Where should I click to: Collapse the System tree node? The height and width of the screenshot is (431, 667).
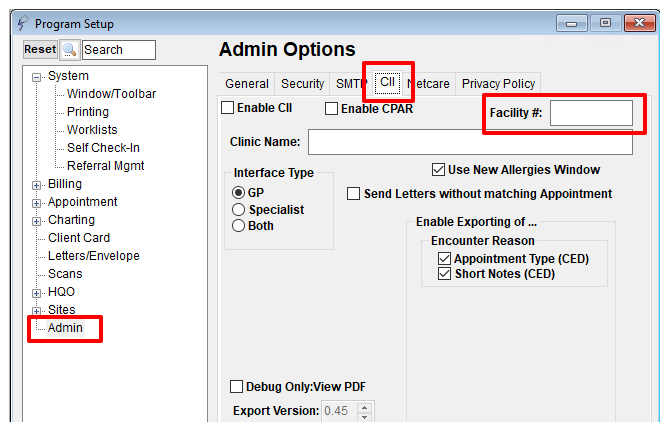coord(37,77)
